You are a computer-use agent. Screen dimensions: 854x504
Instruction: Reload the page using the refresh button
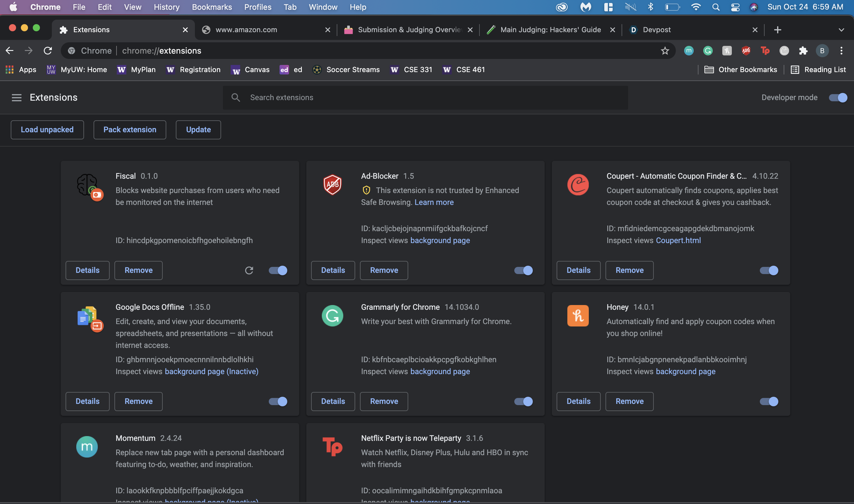point(48,51)
